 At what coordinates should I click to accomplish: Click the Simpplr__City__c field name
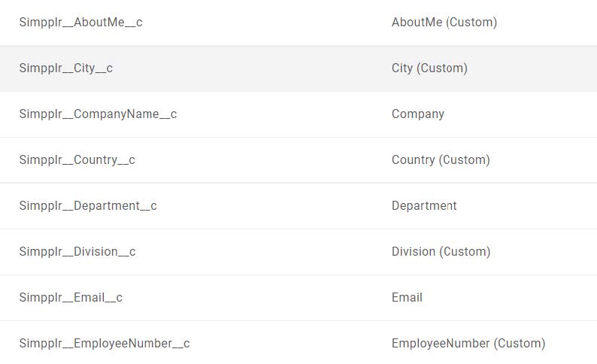[66, 68]
